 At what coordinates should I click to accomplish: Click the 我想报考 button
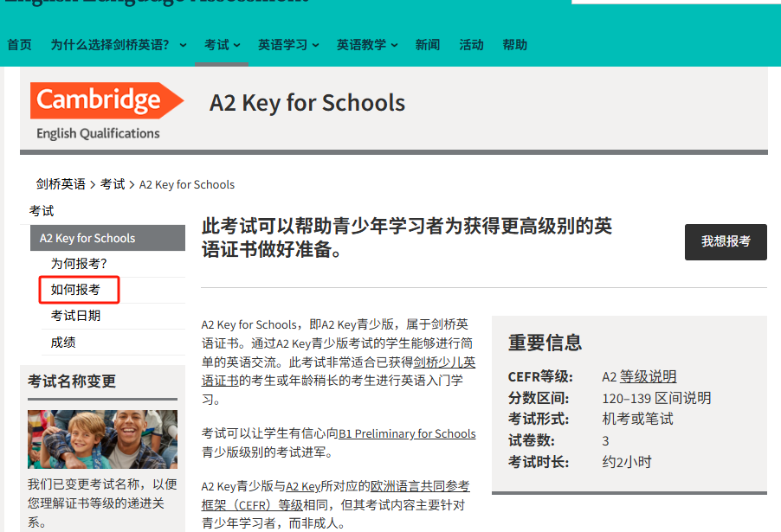[x=726, y=242]
